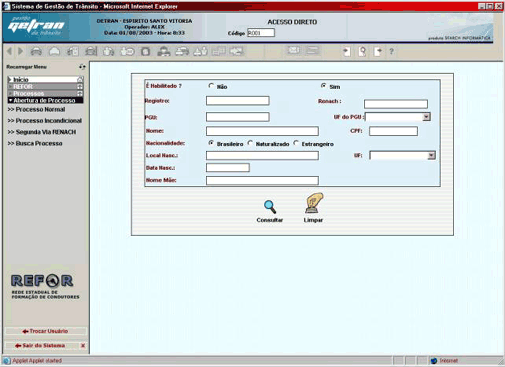Choose Naturalizado nationality option
505x367 pixels.
click(x=250, y=143)
